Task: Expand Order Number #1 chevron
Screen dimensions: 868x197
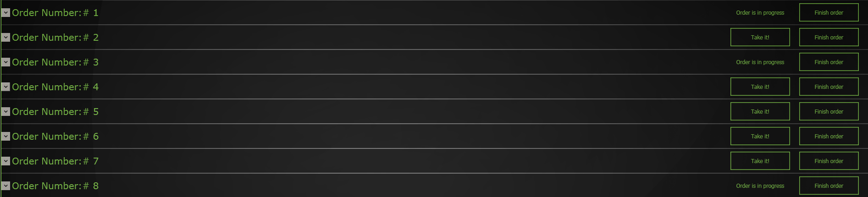Action: 6,13
